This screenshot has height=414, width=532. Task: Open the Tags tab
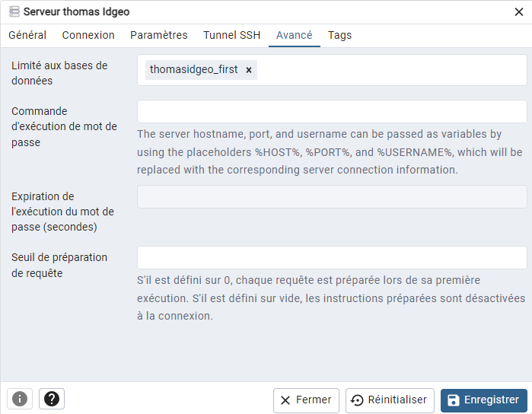pyautogui.click(x=339, y=35)
